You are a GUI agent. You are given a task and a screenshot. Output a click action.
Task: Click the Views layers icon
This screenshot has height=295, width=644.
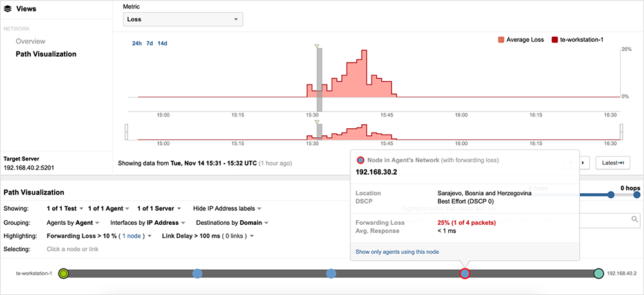pos(8,9)
